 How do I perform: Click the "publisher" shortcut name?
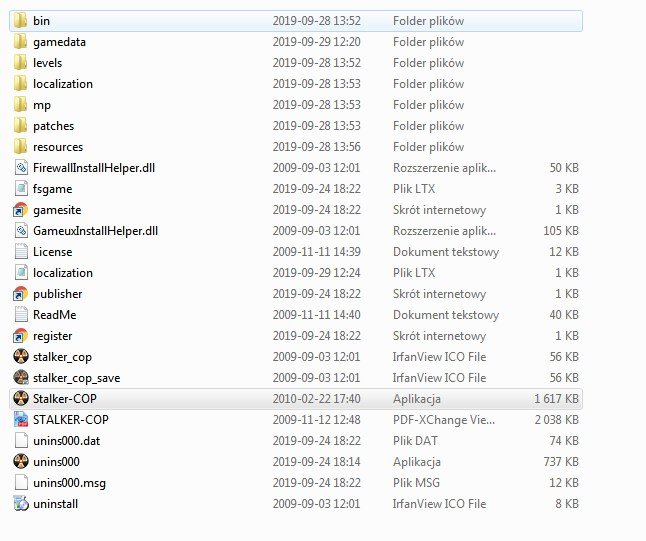click(x=57, y=294)
